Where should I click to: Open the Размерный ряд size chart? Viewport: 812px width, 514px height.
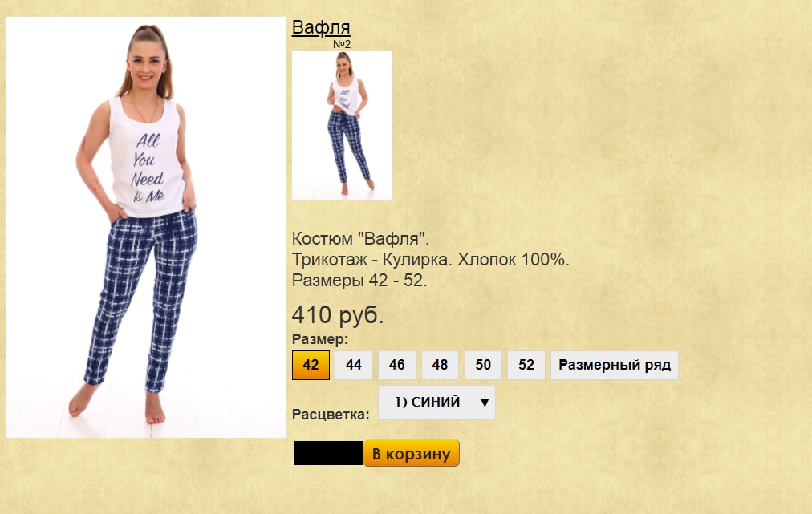coord(614,365)
